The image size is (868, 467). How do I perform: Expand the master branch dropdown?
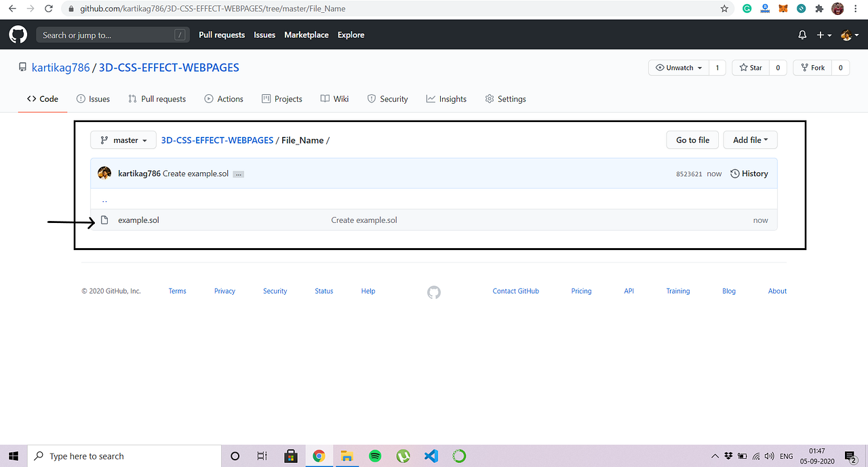(123, 140)
